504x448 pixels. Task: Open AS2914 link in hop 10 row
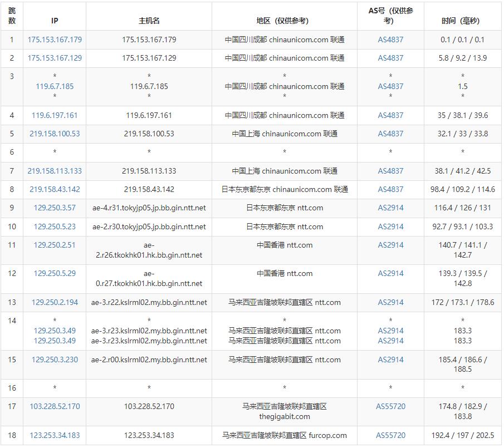(390, 227)
